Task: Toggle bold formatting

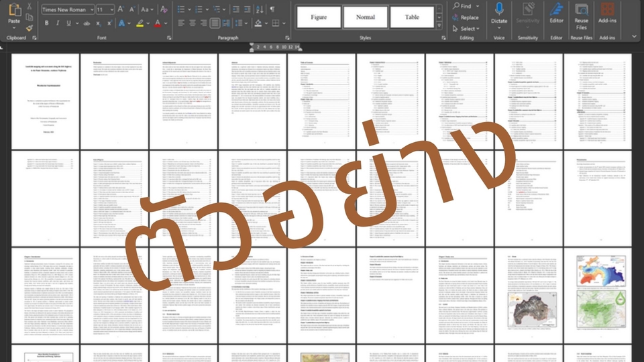Action: tap(46, 23)
